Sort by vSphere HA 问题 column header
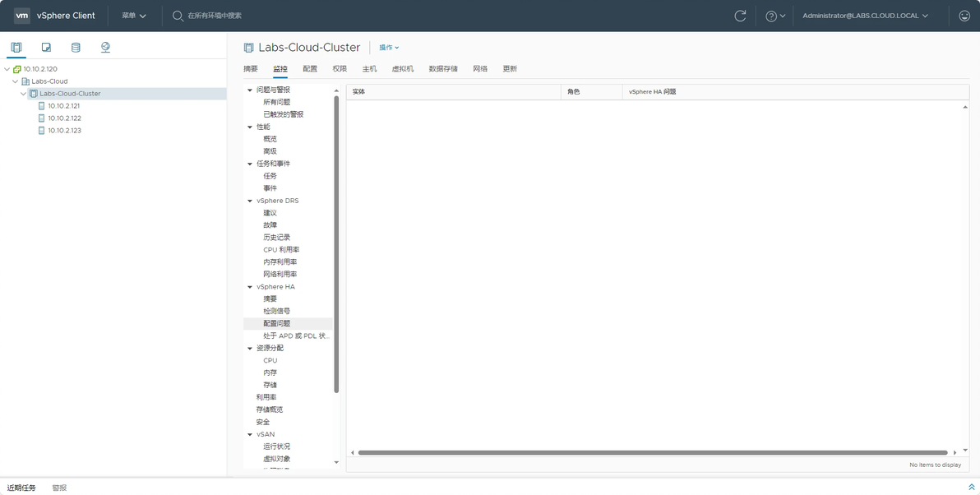Image resolution: width=980 pixels, height=495 pixels. coord(796,92)
